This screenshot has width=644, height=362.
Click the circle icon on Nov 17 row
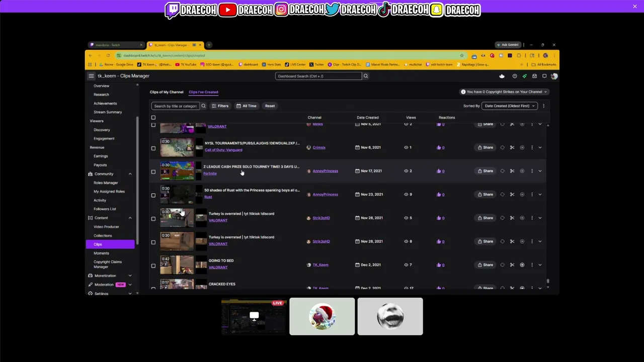tap(502, 171)
